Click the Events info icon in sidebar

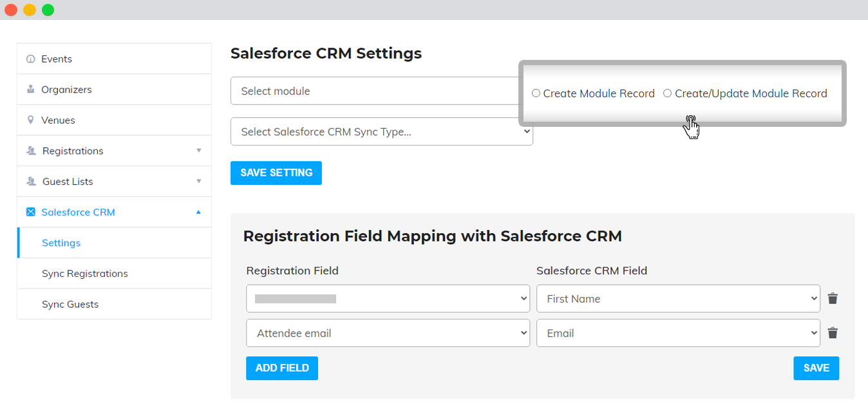tap(30, 59)
